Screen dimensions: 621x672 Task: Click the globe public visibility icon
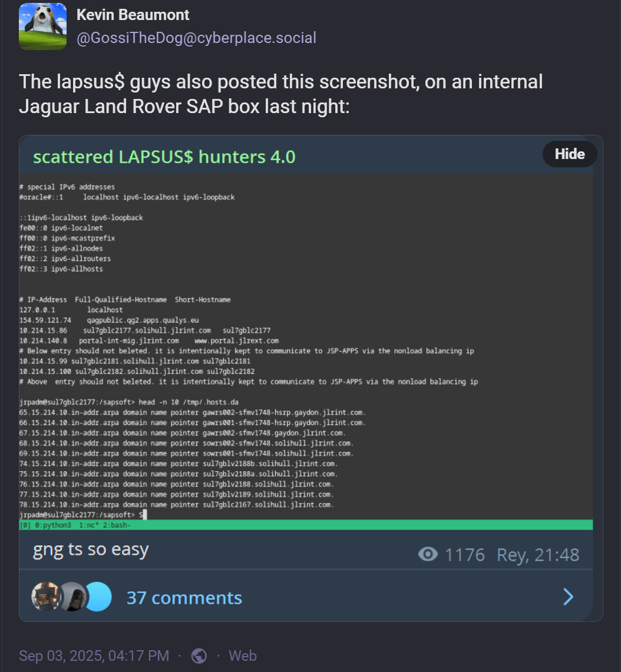pyautogui.click(x=199, y=656)
